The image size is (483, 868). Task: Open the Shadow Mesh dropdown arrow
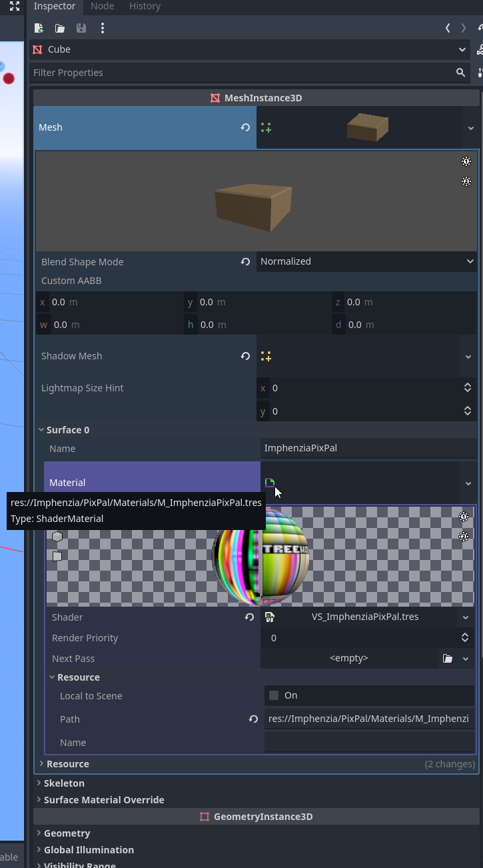468,356
